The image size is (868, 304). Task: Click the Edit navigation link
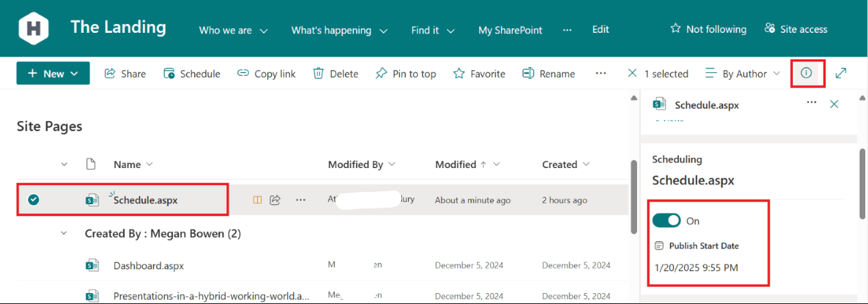tap(601, 29)
